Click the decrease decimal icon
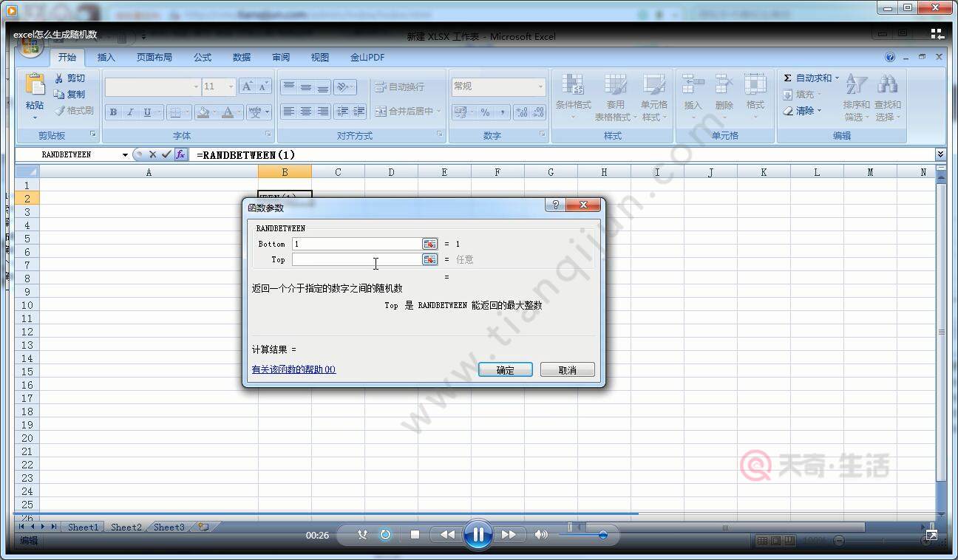Image resolution: width=958 pixels, height=560 pixels. tap(538, 112)
